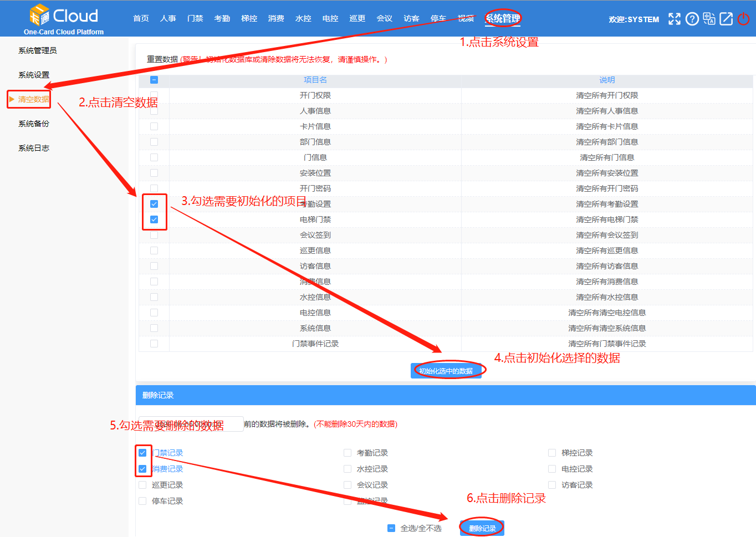Click the red power-off logout icon
This screenshot has width=756, height=537.
[x=743, y=18]
